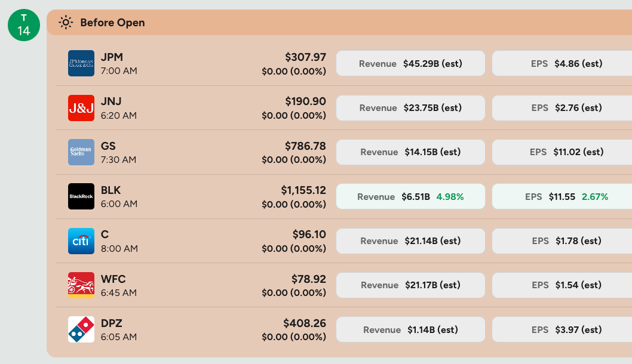The width and height of the screenshot is (632, 364).
Task: Click the WFC price $78.92
Action: (309, 279)
